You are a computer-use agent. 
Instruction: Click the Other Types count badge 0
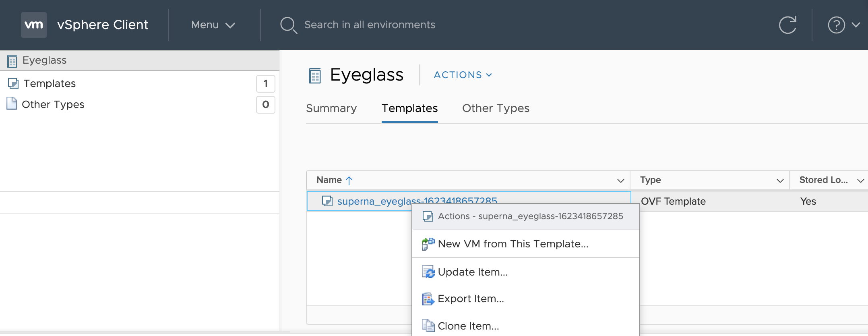tap(266, 105)
